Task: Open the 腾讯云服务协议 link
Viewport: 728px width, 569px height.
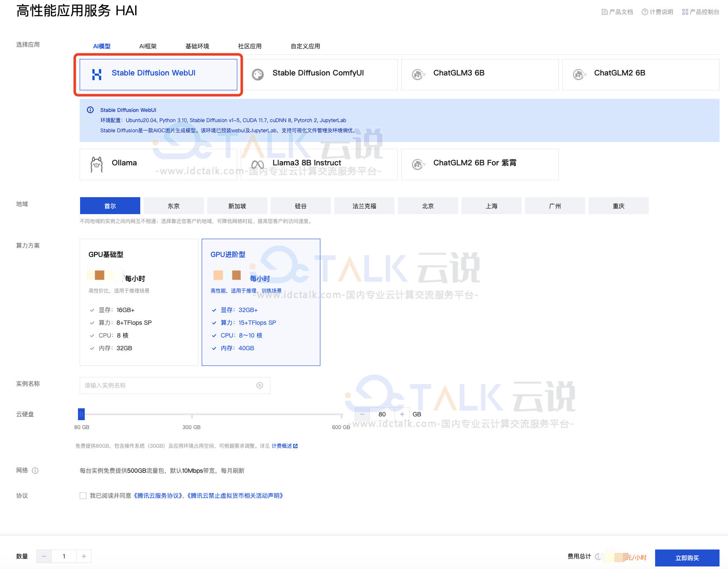Action: pos(159,496)
